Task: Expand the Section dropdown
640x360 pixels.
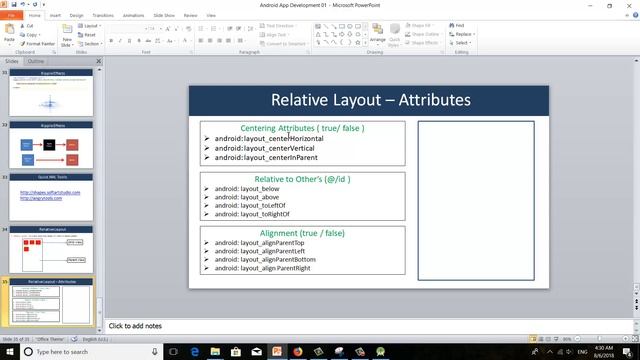Action: 90,44
